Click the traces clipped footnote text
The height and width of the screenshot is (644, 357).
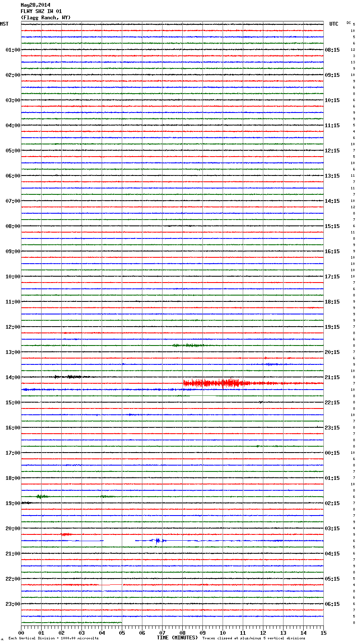click(254, 638)
